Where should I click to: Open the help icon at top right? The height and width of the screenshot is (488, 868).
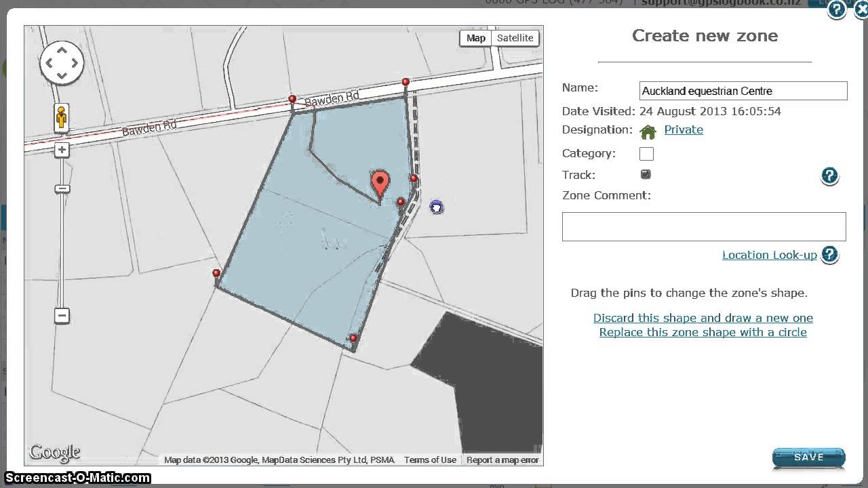point(837,9)
